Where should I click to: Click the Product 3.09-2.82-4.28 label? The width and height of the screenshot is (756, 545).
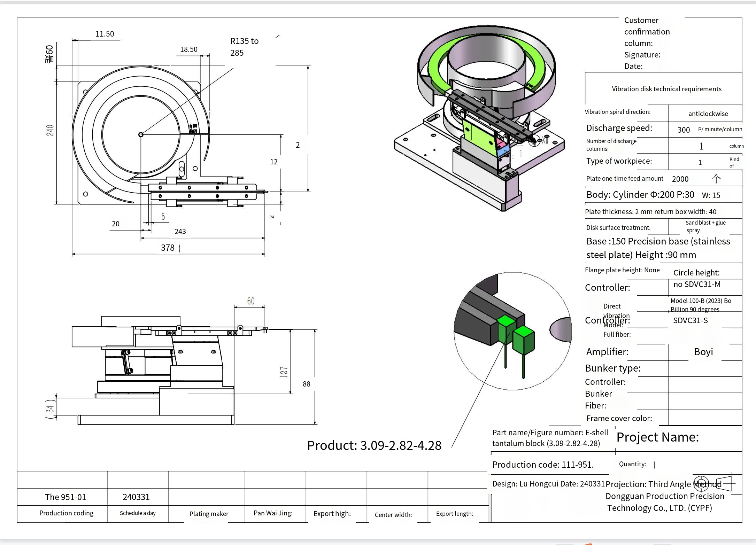point(374,445)
